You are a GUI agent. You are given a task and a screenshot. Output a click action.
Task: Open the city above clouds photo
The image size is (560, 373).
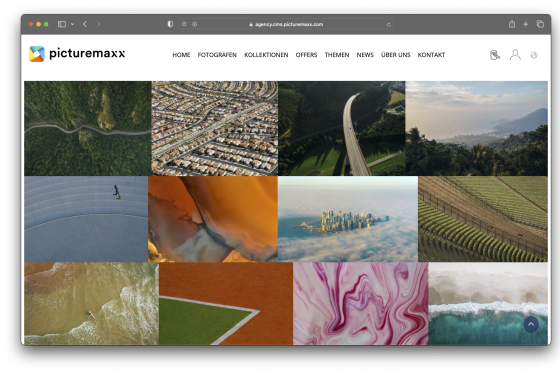(348, 219)
